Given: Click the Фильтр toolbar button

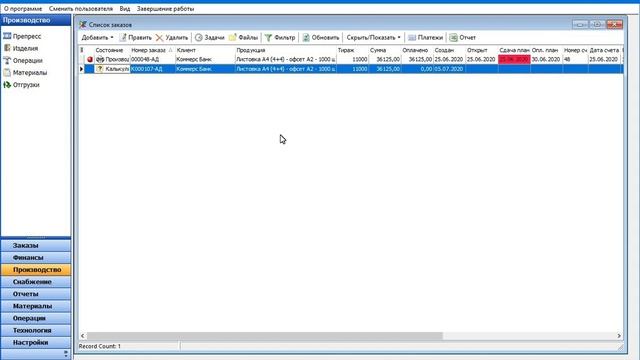Looking at the screenshot, I should 280,38.
